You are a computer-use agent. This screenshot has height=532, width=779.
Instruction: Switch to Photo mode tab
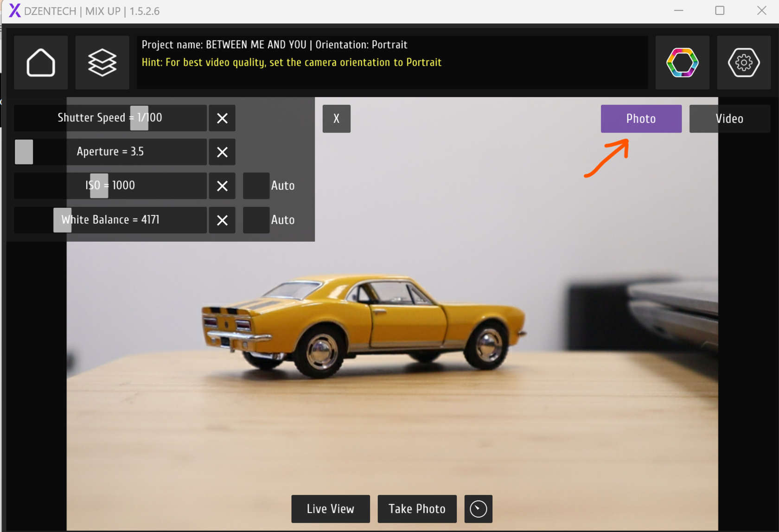point(641,119)
